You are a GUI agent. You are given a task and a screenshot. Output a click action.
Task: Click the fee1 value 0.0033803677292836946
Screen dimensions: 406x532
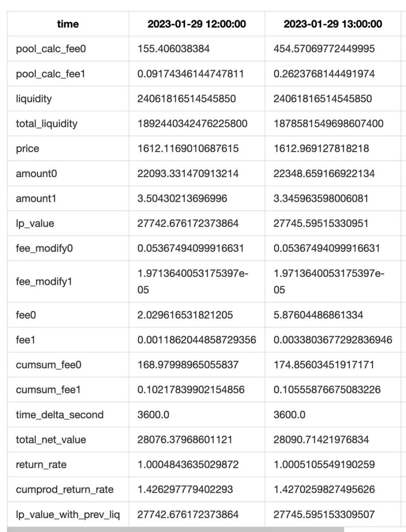[x=332, y=340]
